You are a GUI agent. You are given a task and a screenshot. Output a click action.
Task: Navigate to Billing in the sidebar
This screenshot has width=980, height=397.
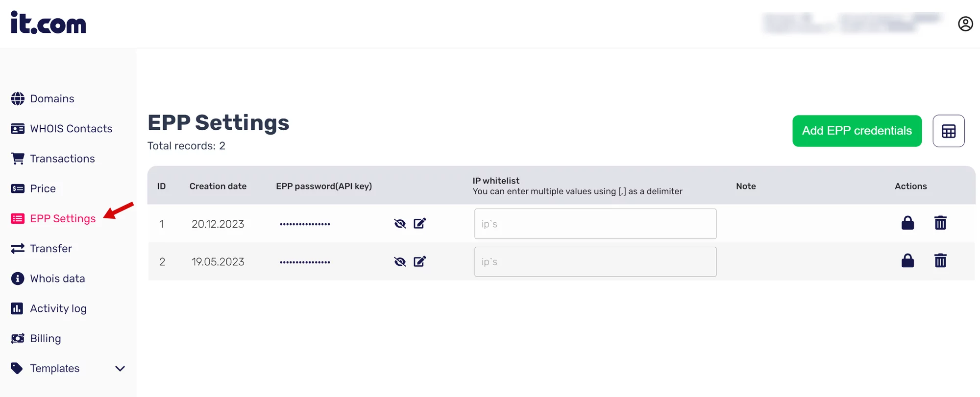(45, 339)
